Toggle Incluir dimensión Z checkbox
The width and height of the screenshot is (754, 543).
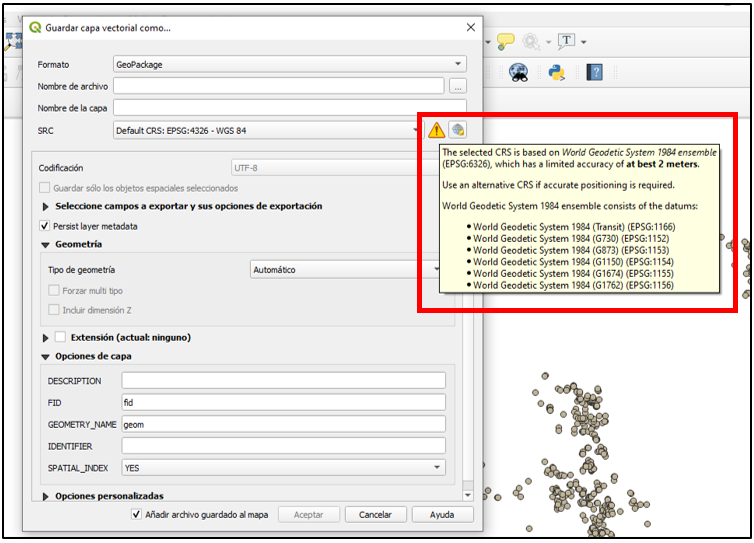point(54,310)
